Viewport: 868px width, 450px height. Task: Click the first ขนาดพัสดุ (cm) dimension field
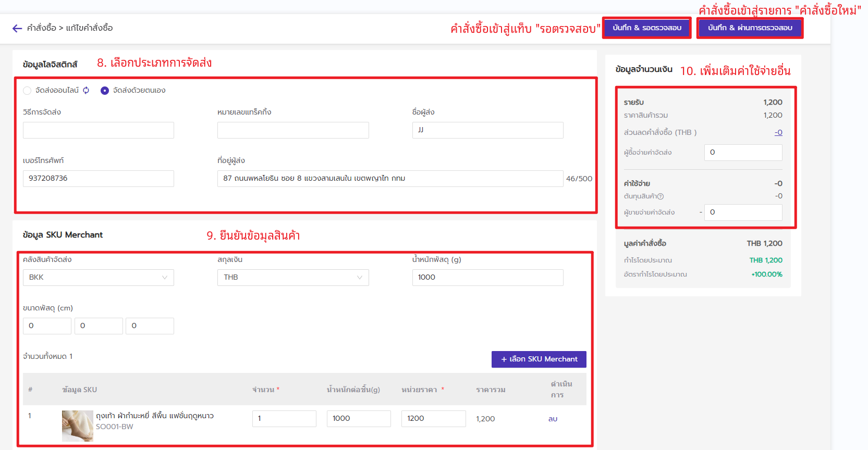pos(47,326)
